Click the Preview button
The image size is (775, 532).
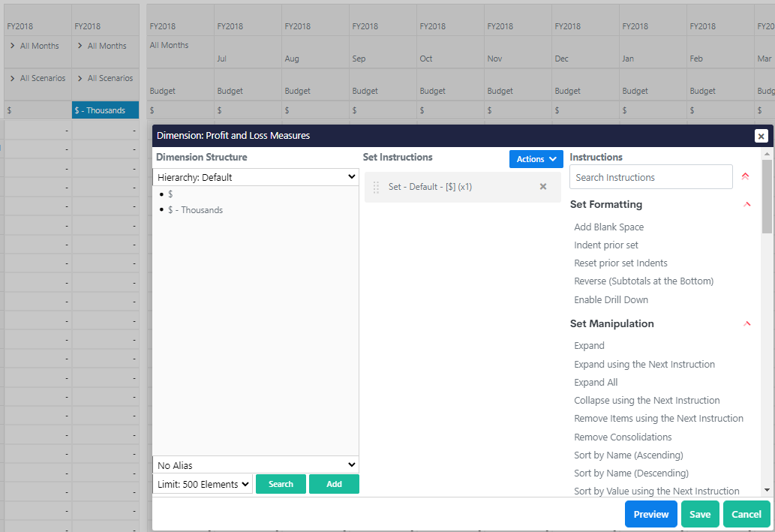click(650, 515)
